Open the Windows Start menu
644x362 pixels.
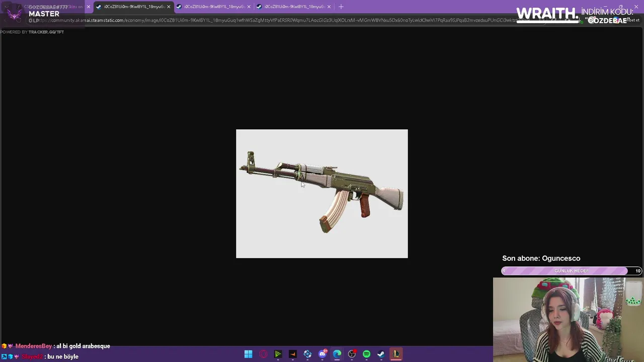pos(248,354)
